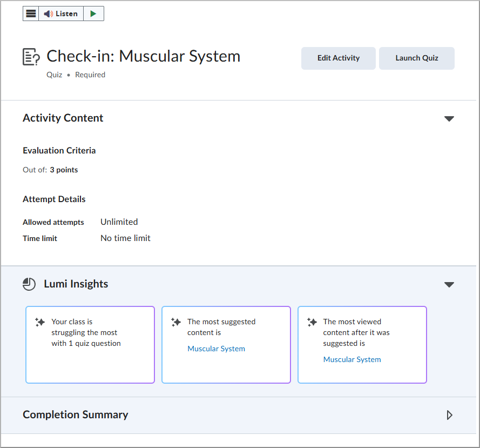Open Muscular System link in suggested content card
480x448 pixels.
coord(216,349)
